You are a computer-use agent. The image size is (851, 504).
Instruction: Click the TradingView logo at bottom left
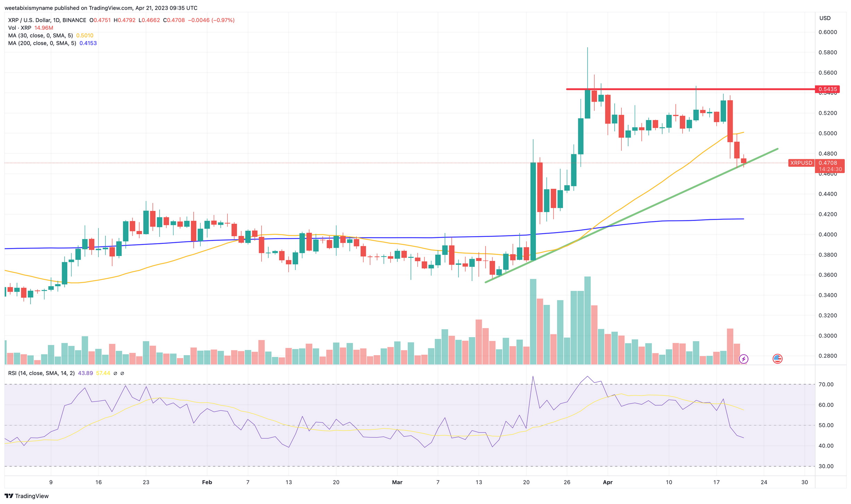click(x=26, y=496)
